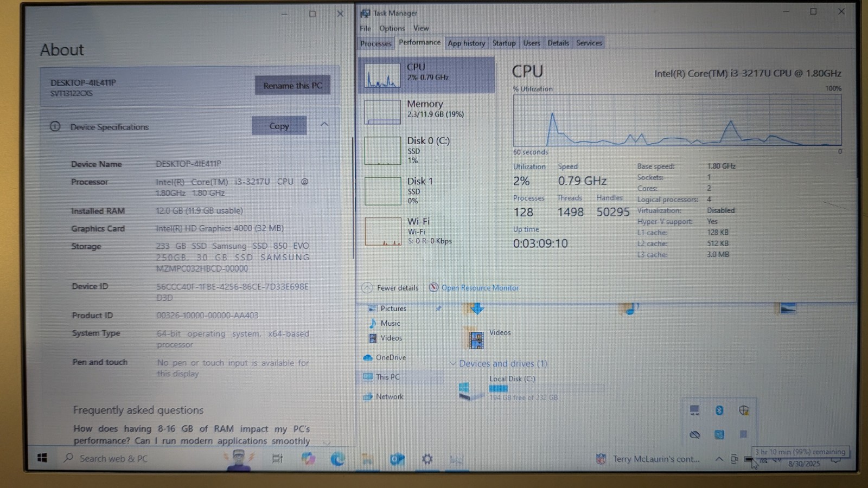Select This PC in the File Explorer sidebar
This screenshot has height=488, width=868.
[387, 377]
